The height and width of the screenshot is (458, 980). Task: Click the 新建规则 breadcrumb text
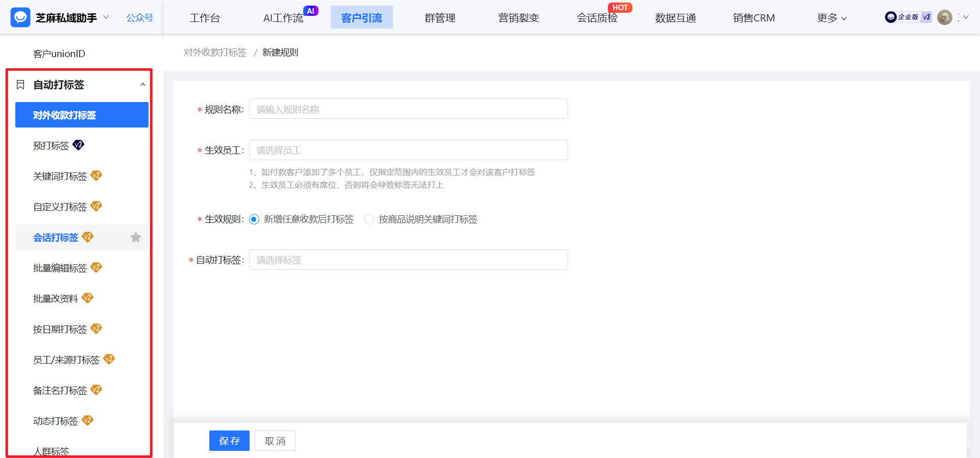click(280, 53)
